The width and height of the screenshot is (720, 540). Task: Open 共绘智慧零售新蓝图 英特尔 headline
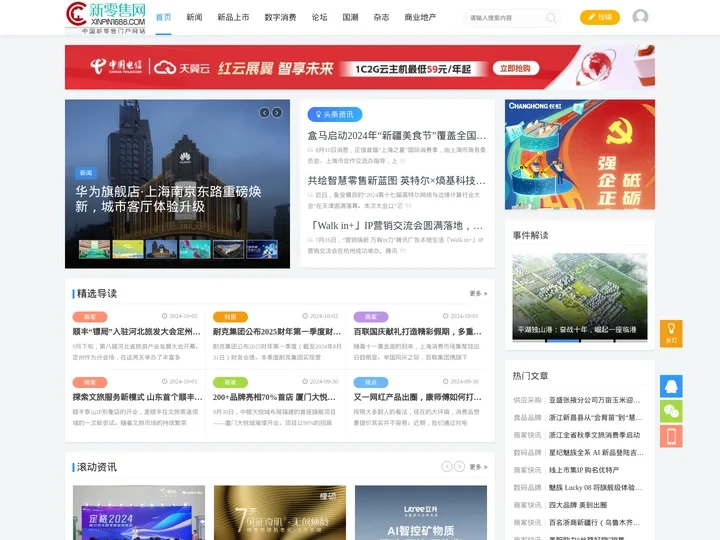tap(397, 180)
